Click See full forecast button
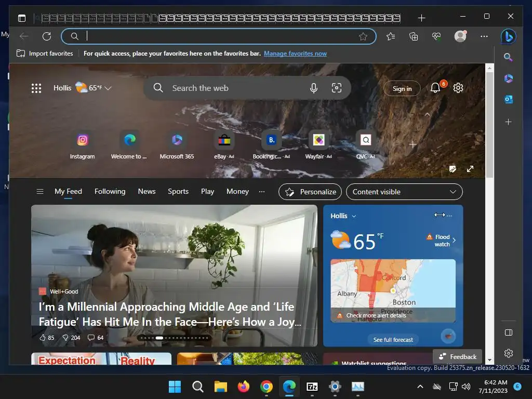The image size is (532, 399). pos(393,340)
